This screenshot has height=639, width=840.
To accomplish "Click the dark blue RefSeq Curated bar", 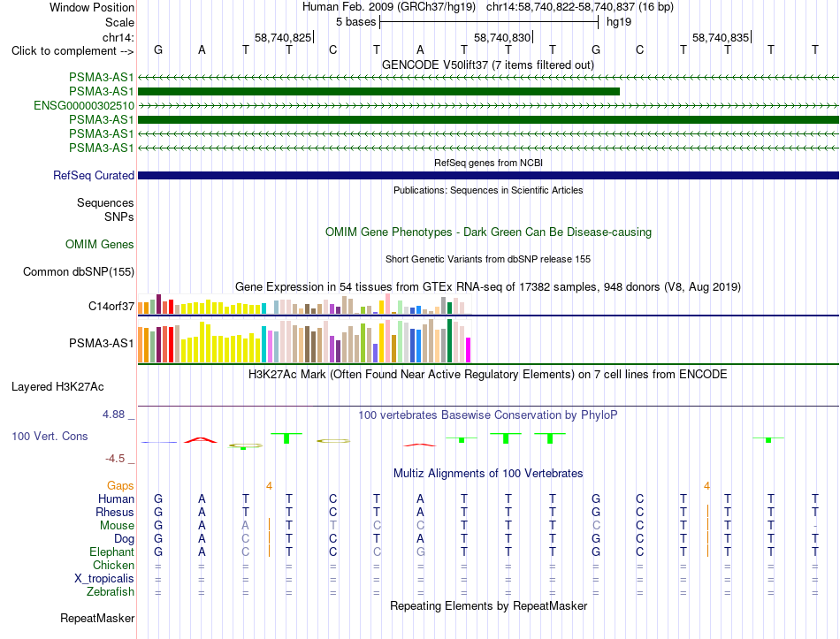I will 488,175.
